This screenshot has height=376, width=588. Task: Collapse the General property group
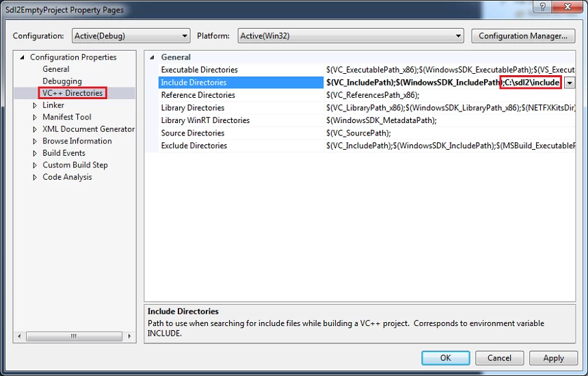[152, 57]
